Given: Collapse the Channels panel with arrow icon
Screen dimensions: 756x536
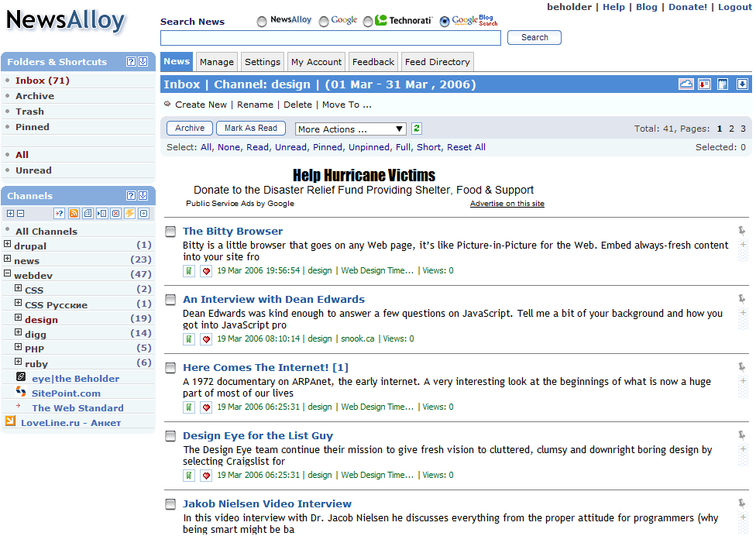Looking at the screenshot, I should click(x=143, y=196).
